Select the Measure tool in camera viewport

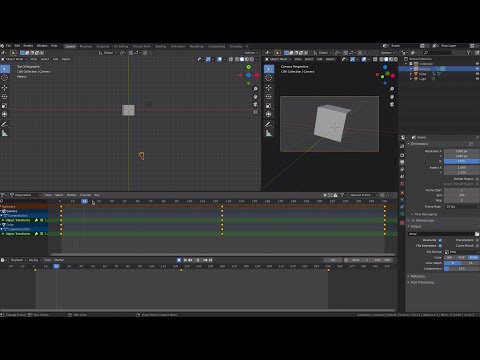click(x=269, y=133)
